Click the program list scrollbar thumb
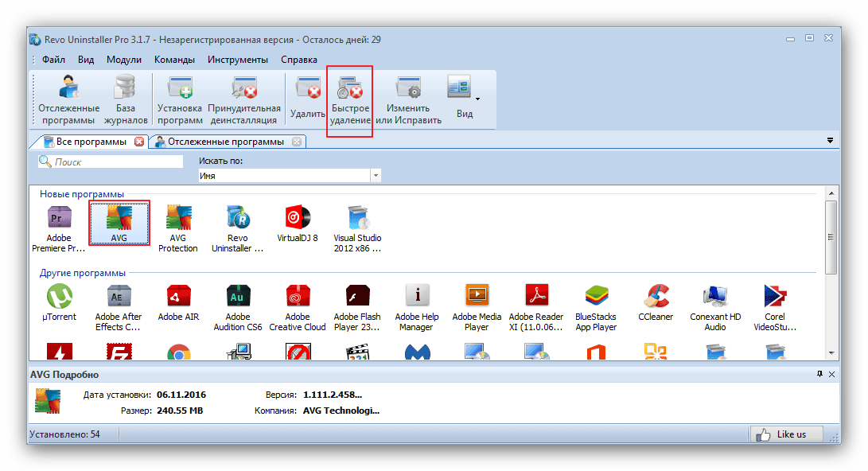Screen dimensions: 868x471 [x=831, y=237]
